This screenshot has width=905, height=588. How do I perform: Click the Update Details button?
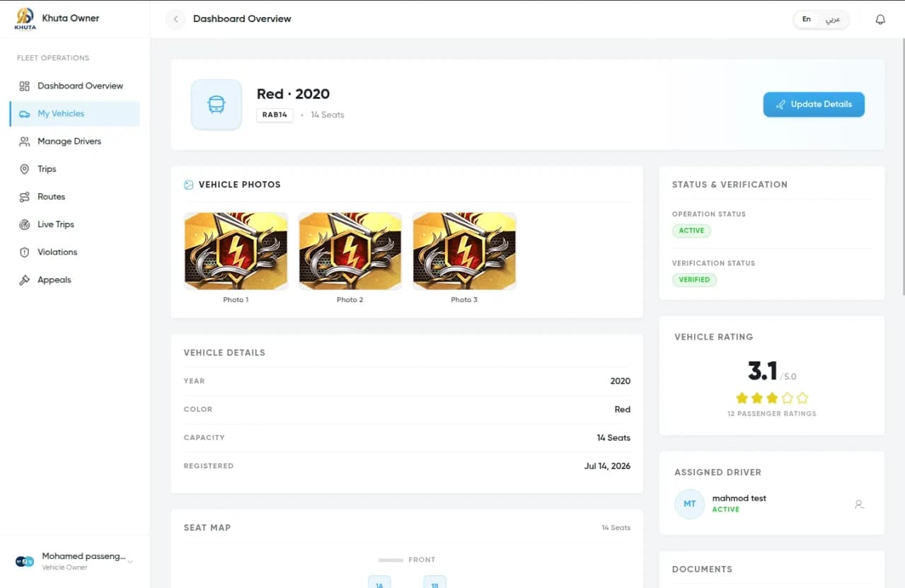[814, 104]
